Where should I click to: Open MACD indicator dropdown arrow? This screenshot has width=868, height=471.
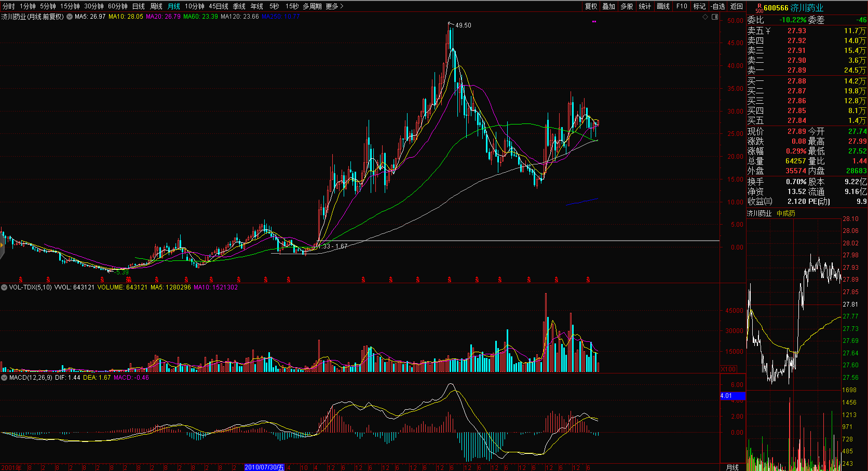pyautogui.click(x=4, y=378)
